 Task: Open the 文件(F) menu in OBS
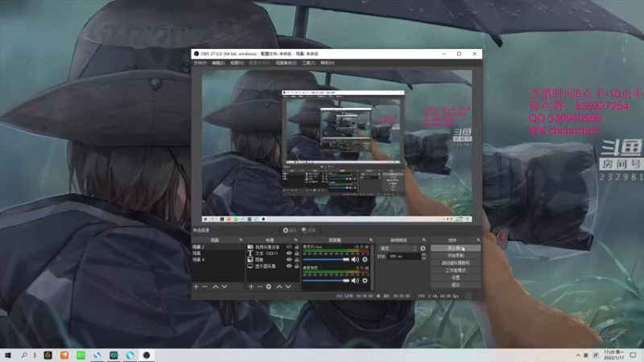[200, 63]
